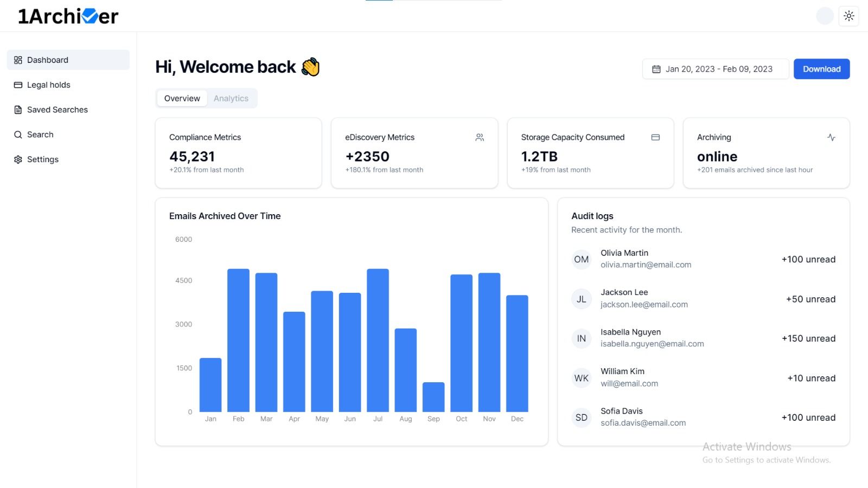Click +10 unread for William Kim
The width and height of the screenshot is (868, 488).
pos(811,378)
